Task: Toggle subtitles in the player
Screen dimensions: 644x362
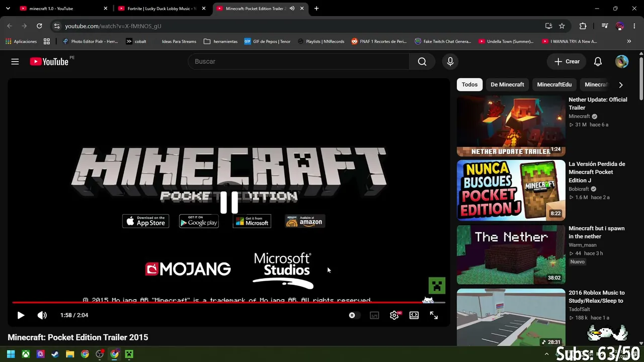Action: (x=374, y=315)
